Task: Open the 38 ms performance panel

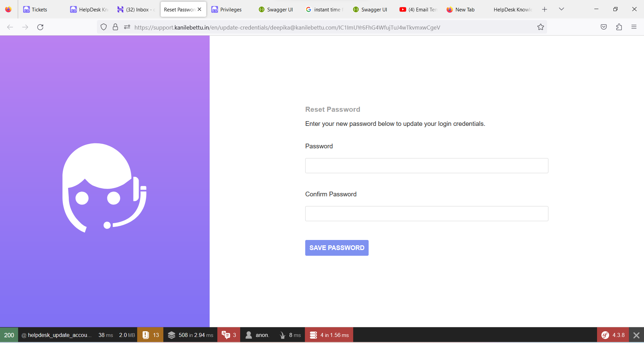Action: click(x=106, y=335)
